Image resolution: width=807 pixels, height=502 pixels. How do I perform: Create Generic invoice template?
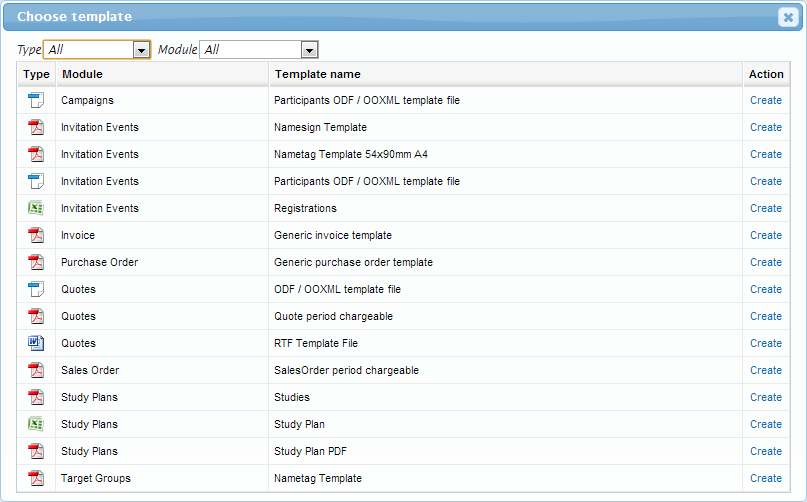tap(766, 235)
